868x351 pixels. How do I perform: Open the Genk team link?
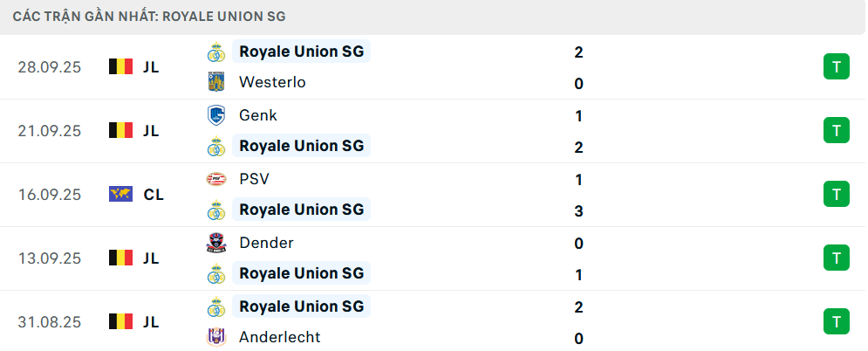[257, 115]
